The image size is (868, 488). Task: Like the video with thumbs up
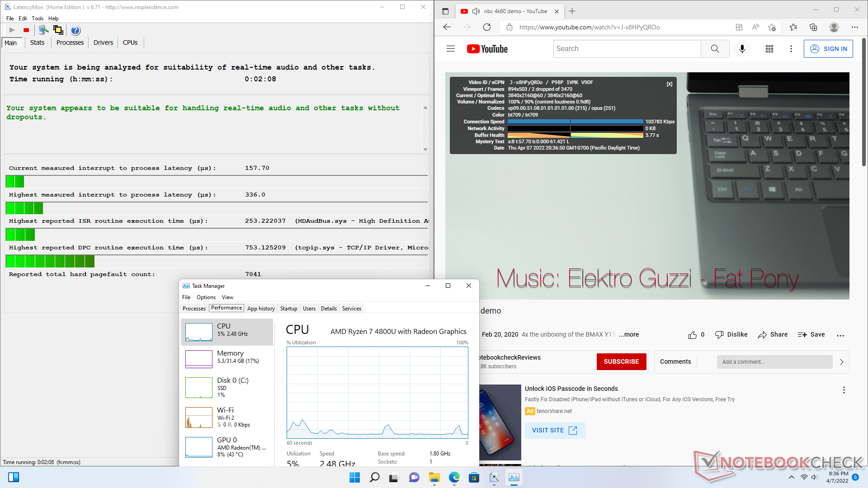click(x=692, y=335)
